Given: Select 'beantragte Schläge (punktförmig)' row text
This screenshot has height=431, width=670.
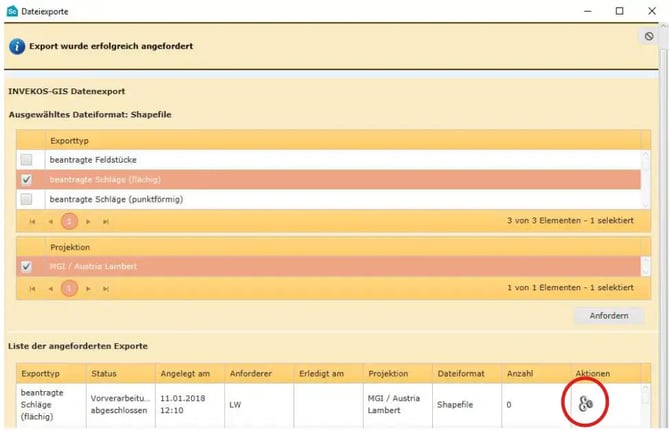Looking at the screenshot, I should click(x=116, y=199).
